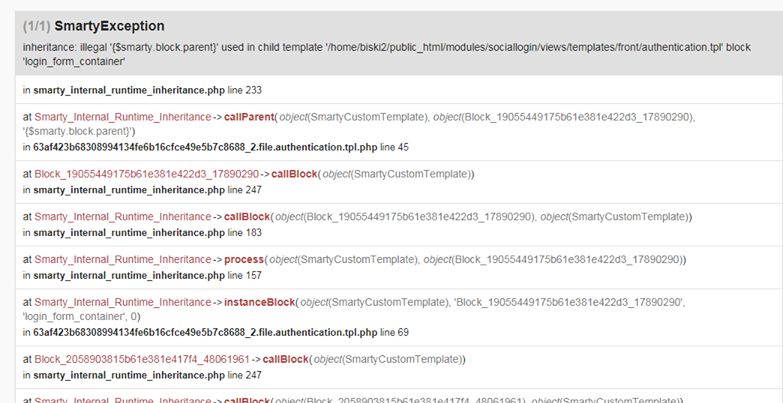
Task: Click Smarty_Internal_Runtime_Inheritance before the process method
Action: (123, 260)
